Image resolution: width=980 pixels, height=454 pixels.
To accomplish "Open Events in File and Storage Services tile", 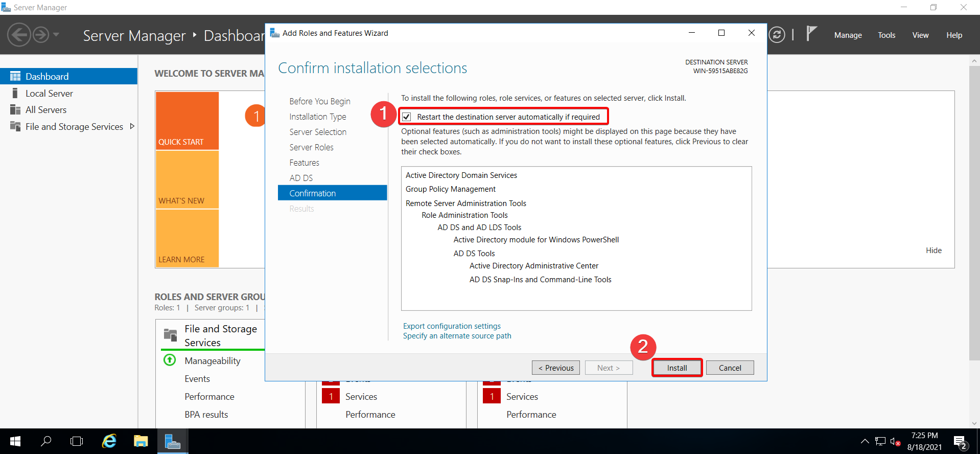I will click(197, 379).
